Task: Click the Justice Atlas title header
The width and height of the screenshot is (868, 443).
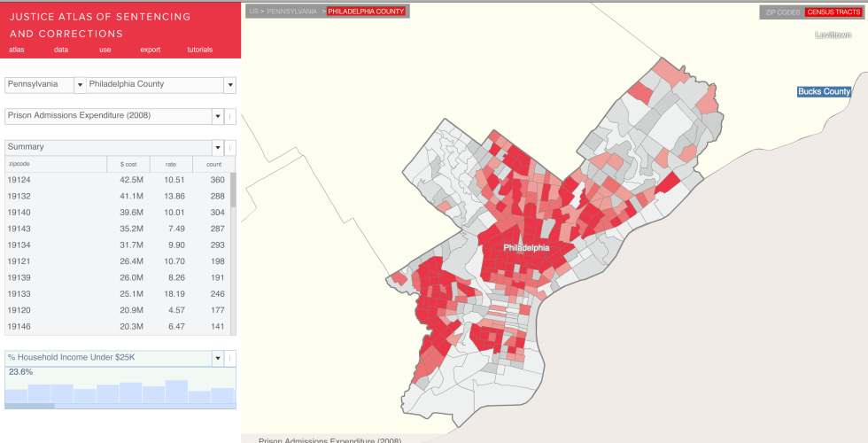Action: pos(100,25)
